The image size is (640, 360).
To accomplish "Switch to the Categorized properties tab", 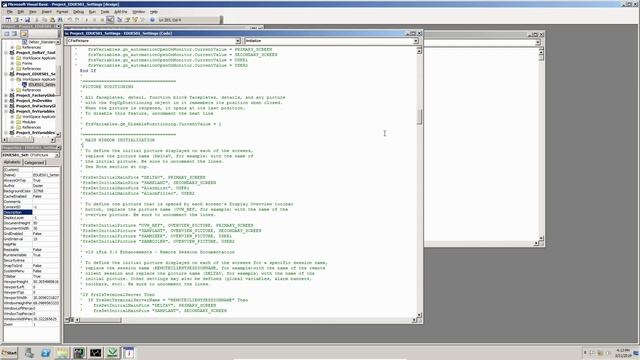I will pyautogui.click(x=34, y=162).
